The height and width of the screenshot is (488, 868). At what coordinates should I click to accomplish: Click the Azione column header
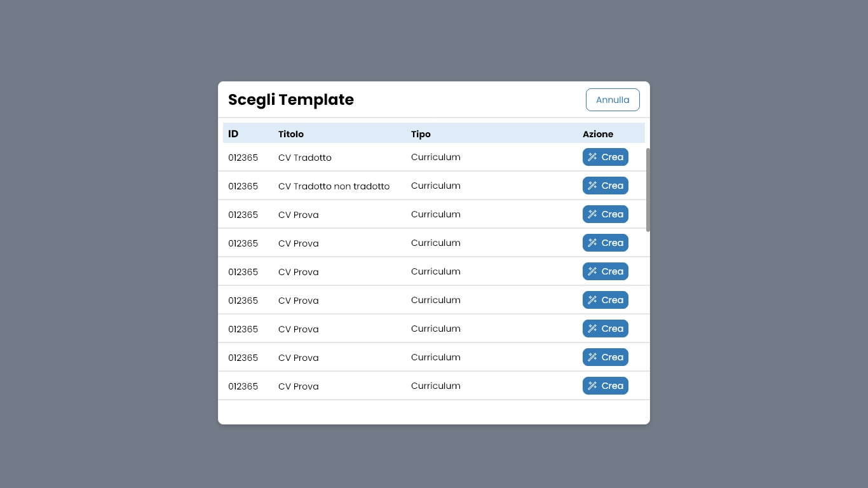click(x=598, y=134)
